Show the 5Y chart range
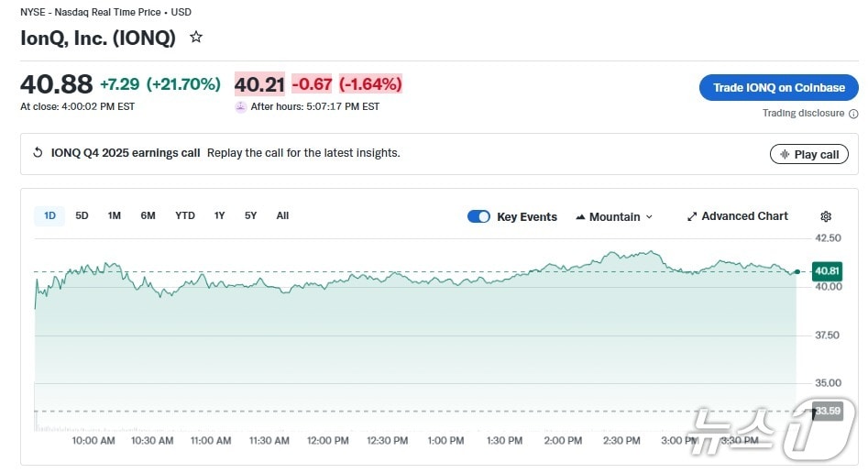 click(x=250, y=215)
